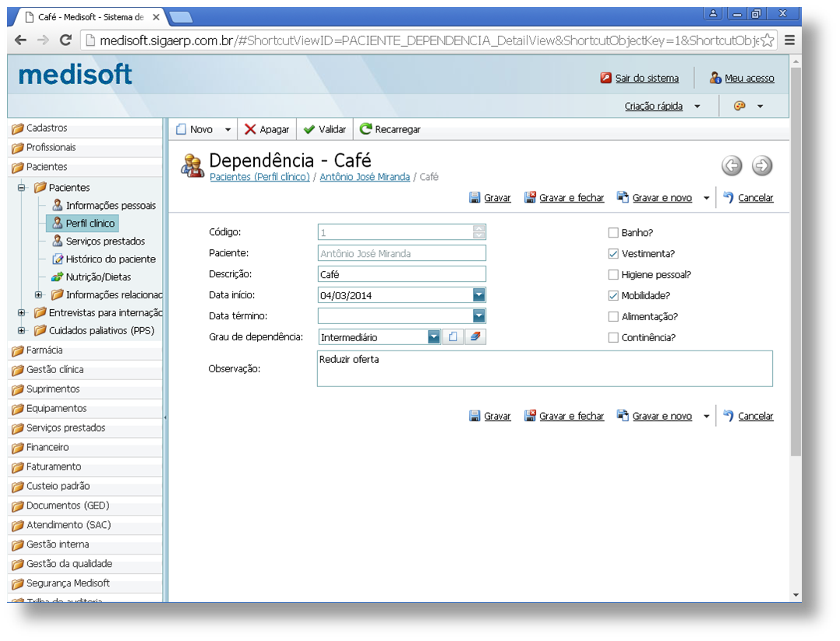
Task: Click Criação rápida link
Action: pos(654,106)
